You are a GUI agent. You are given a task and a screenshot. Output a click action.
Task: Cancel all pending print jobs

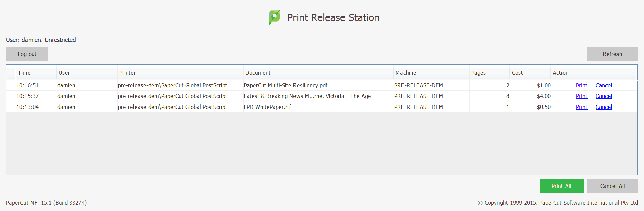pos(612,186)
